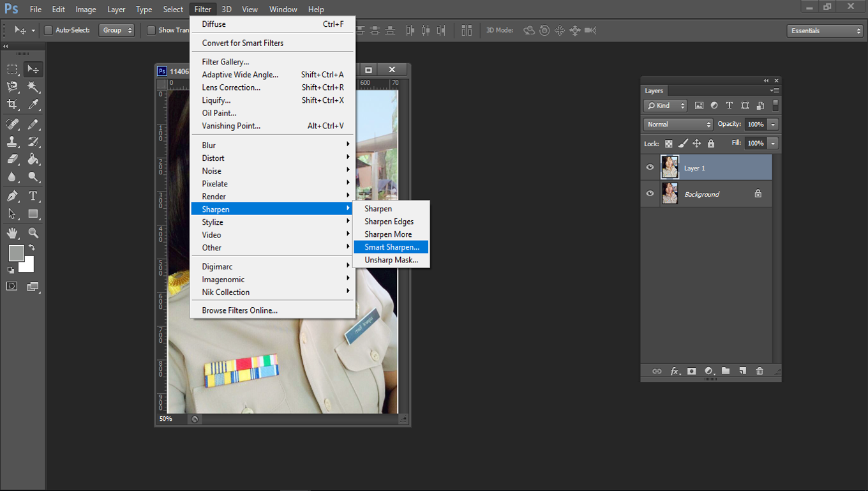Open the Image menu
The height and width of the screenshot is (491, 868).
(x=86, y=10)
